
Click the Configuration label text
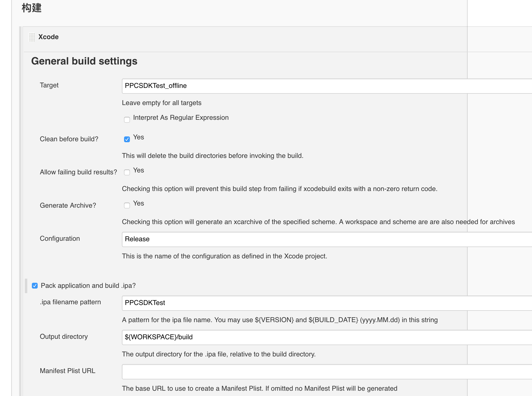(60, 239)
